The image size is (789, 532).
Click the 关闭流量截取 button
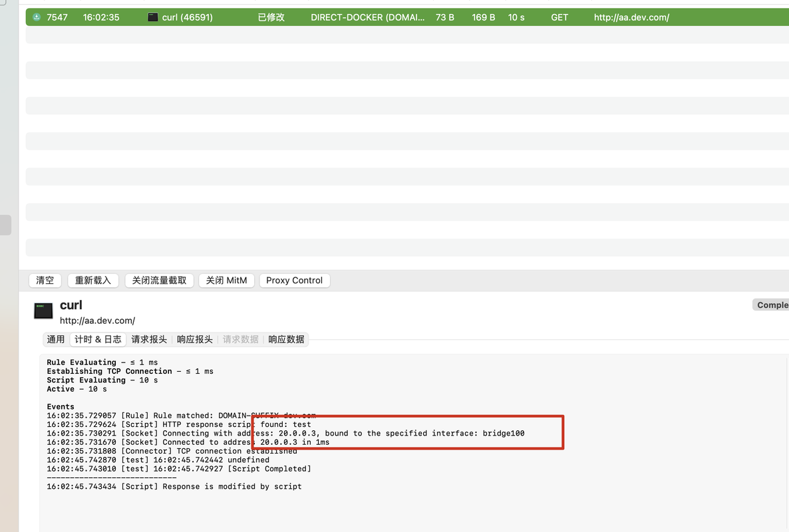(159, 281)
